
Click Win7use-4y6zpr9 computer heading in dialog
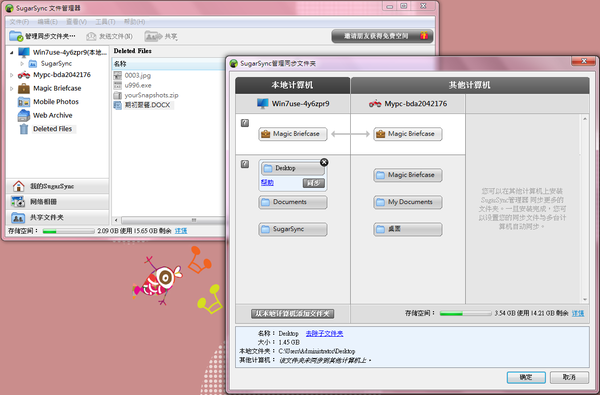coord(293,104)
